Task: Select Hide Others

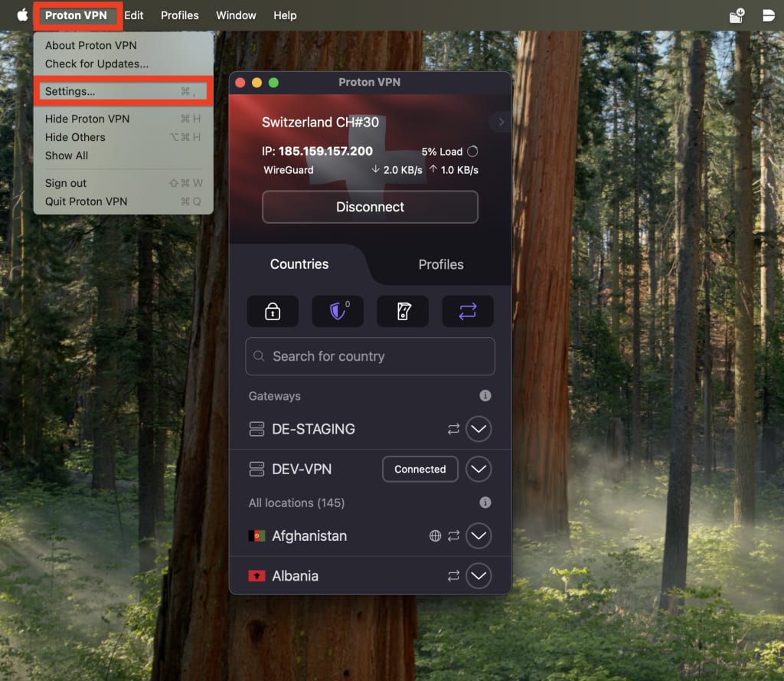Action: pos(123,137)
